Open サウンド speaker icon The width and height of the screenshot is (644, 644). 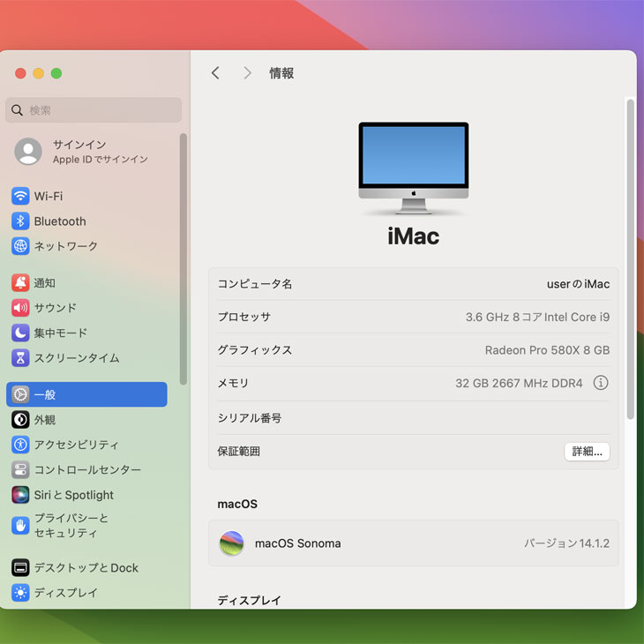click(20, 308)
